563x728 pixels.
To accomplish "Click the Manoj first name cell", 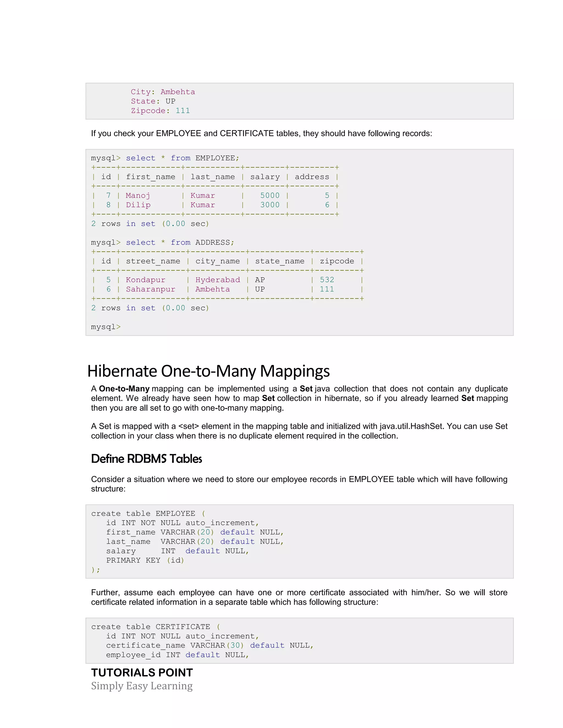I will [138, 196].
